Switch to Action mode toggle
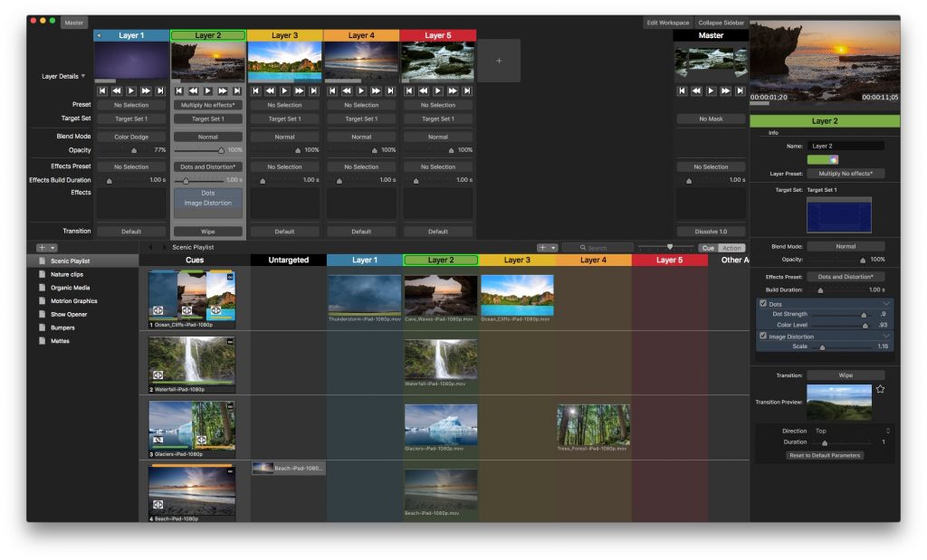 [x=731, y=248]
